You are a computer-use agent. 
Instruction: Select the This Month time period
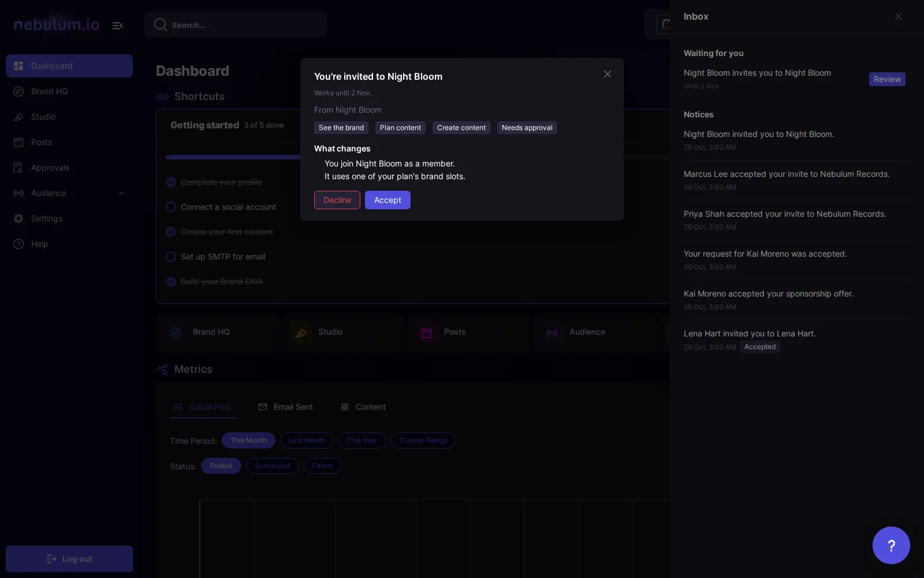(x=249, y=440)
